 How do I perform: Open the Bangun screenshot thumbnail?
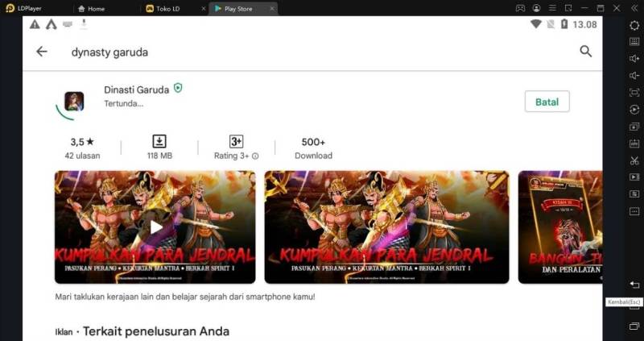click(560, 227)
